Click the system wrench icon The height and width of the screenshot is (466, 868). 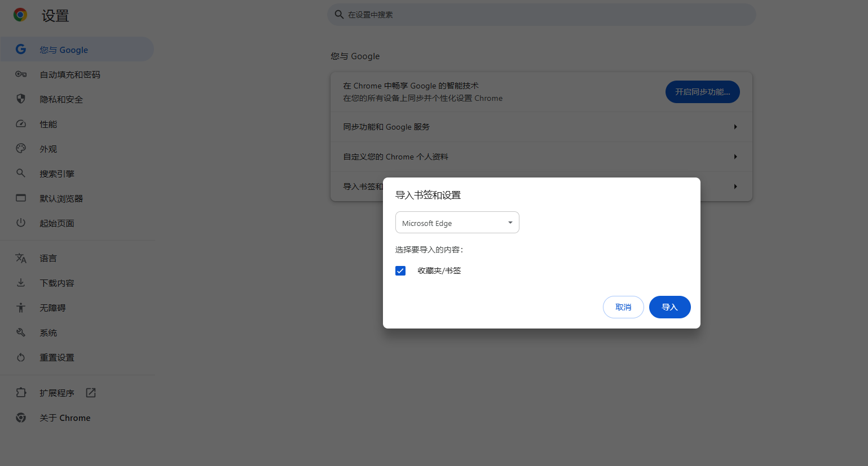[21, 332]
